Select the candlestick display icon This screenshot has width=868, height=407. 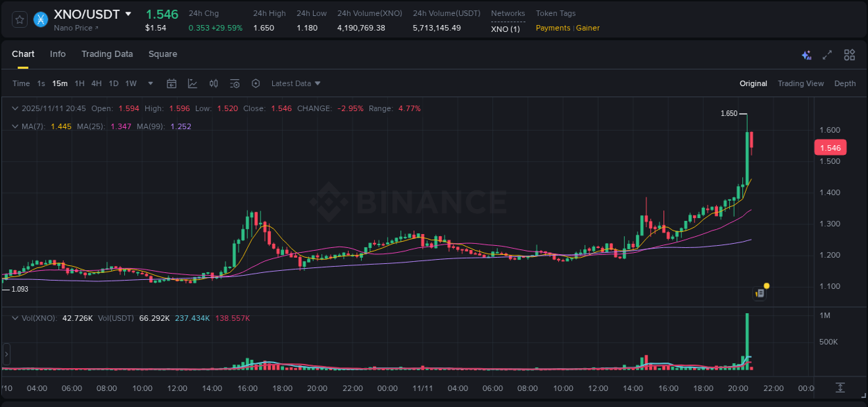click(x=213, y=83)
